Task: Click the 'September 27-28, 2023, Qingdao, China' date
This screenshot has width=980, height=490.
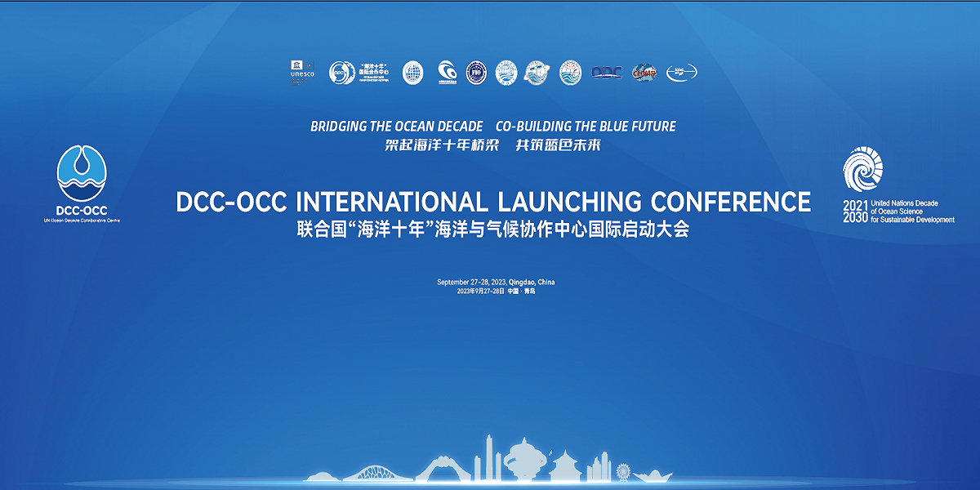Action: [496, 282]
